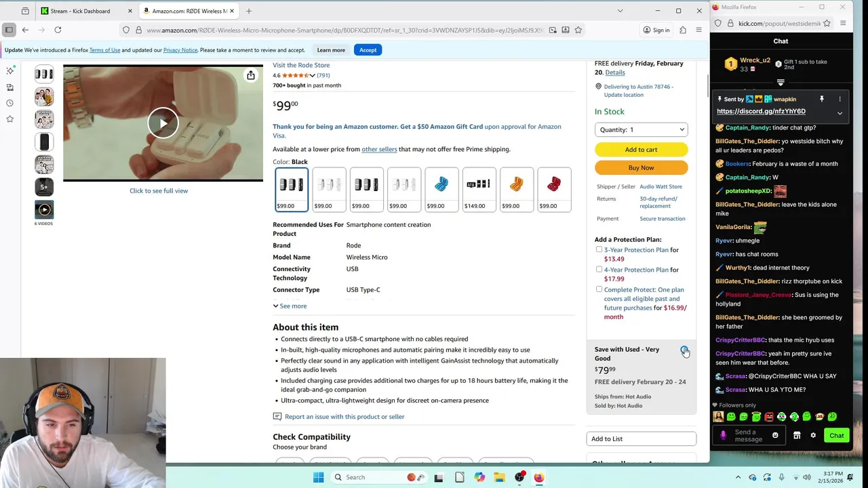Screen dimensions: 868x488
Task: Open the tab list dropdown arrow
Action: tap(620, 11)
